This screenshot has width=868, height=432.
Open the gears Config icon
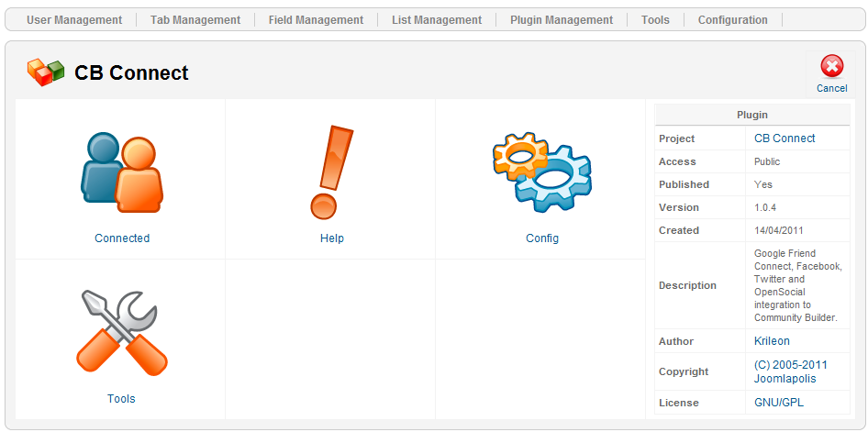pyautogui.click(x=542, y=172)
